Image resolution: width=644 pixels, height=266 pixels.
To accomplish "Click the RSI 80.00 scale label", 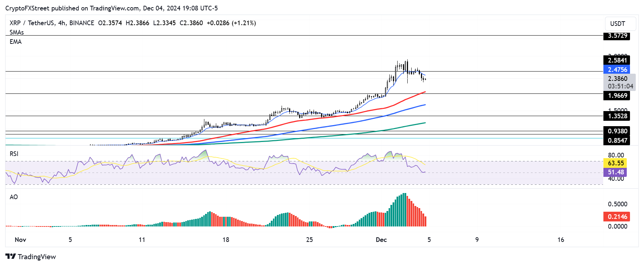I will (616, 155).
